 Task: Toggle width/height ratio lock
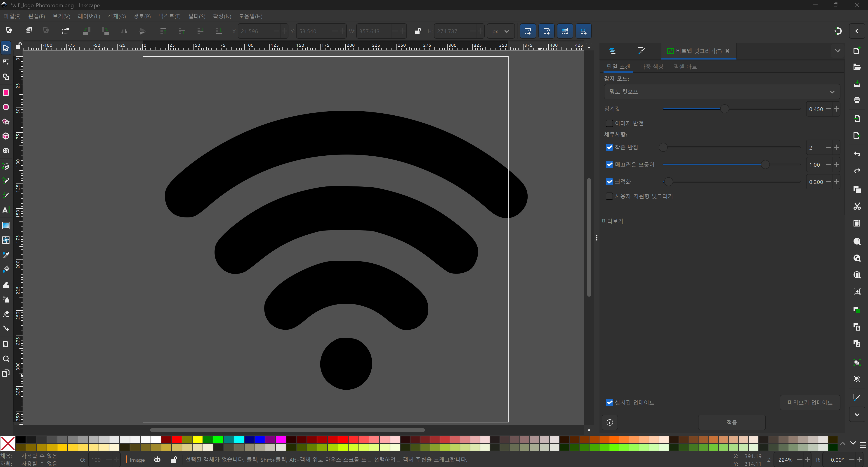point(417,31)
